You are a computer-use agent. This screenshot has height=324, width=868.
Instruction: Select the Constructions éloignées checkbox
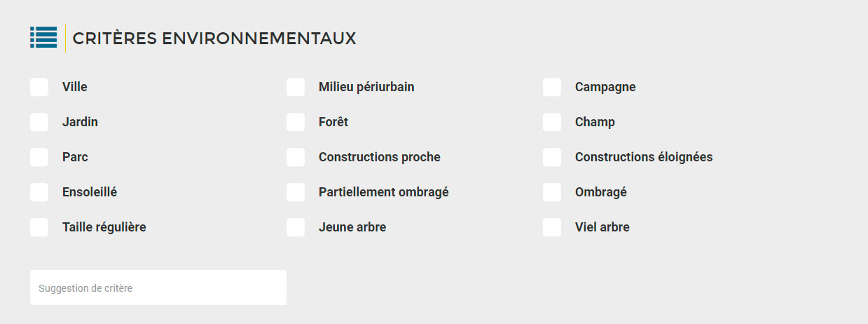[x=552, y=157]
